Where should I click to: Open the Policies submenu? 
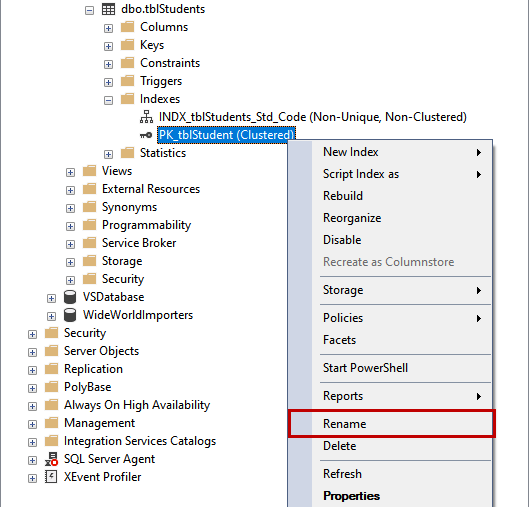[x=391, y=318]
